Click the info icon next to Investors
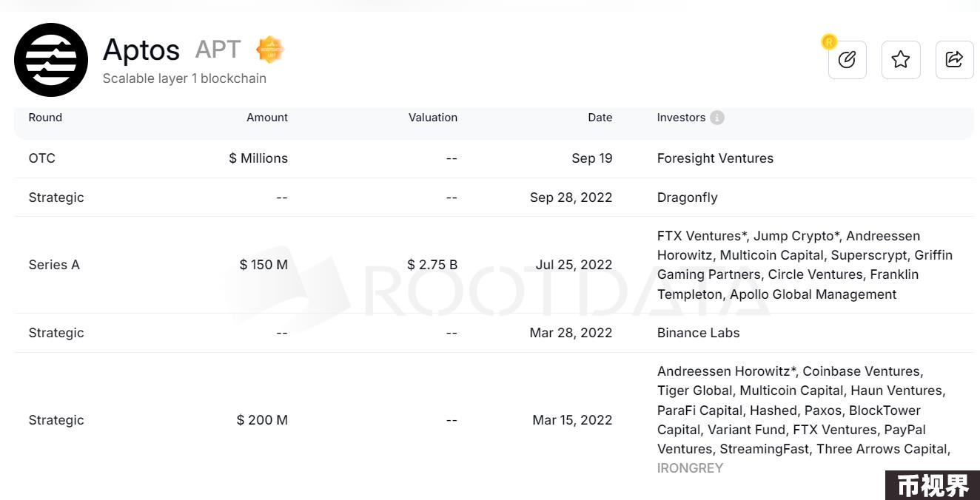 716,118
